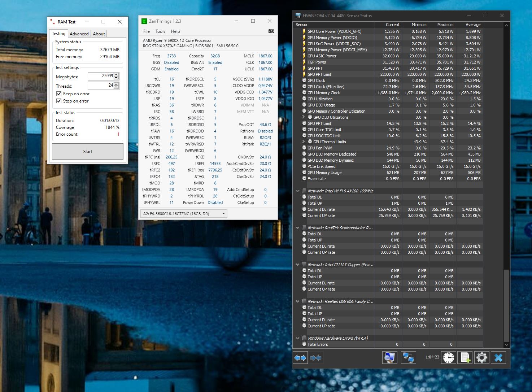Viewport: 532px width, 392px height.
Task: Expand the GPU D3D Utilizations row
Action: tap(304, 117)
